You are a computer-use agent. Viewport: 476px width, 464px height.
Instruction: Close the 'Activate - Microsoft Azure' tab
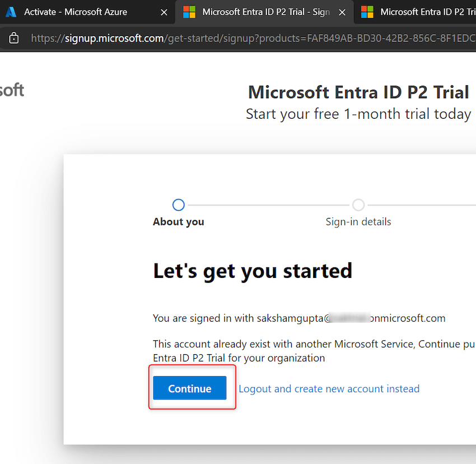tap(163, 12)
